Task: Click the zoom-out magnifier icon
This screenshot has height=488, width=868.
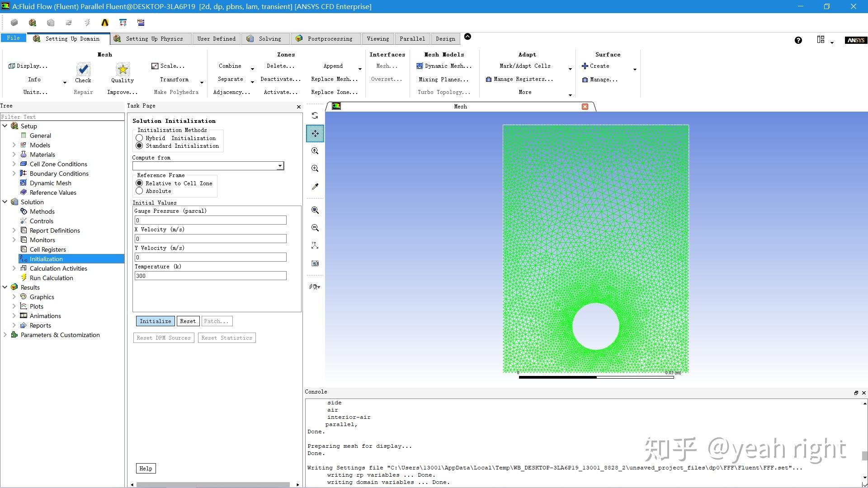Action: pos(315,228)
